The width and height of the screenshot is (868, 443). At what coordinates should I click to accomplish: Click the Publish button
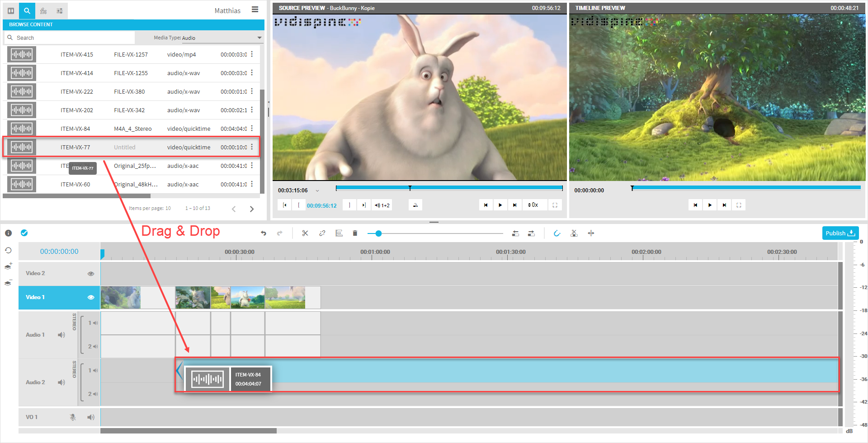click(x=840, y=233)
